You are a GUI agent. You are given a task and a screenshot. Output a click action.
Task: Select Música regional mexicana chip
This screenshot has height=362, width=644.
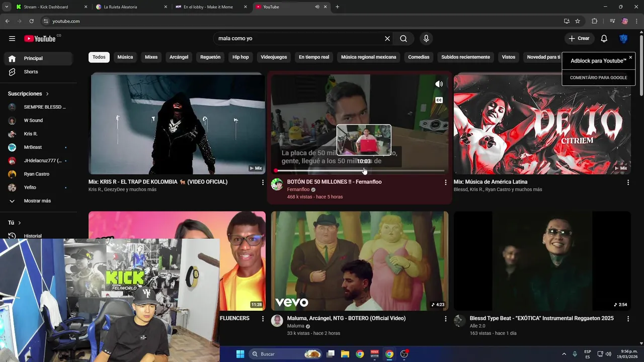[369, 57]
